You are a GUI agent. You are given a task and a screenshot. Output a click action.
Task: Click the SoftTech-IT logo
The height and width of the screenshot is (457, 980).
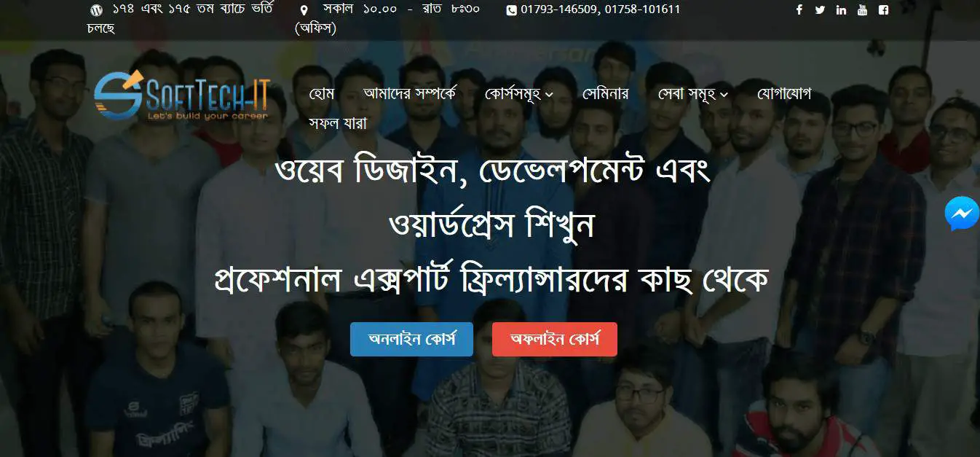coord(181,95)
